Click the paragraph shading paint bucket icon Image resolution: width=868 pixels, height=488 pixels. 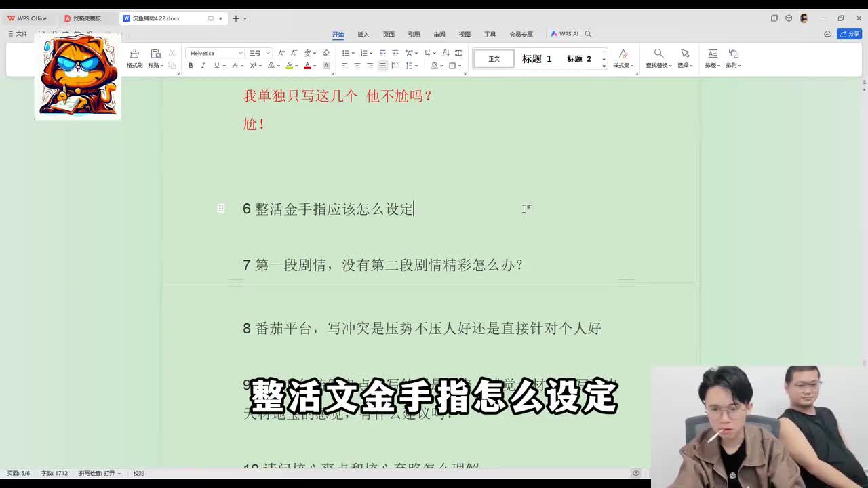pos(434,66)
